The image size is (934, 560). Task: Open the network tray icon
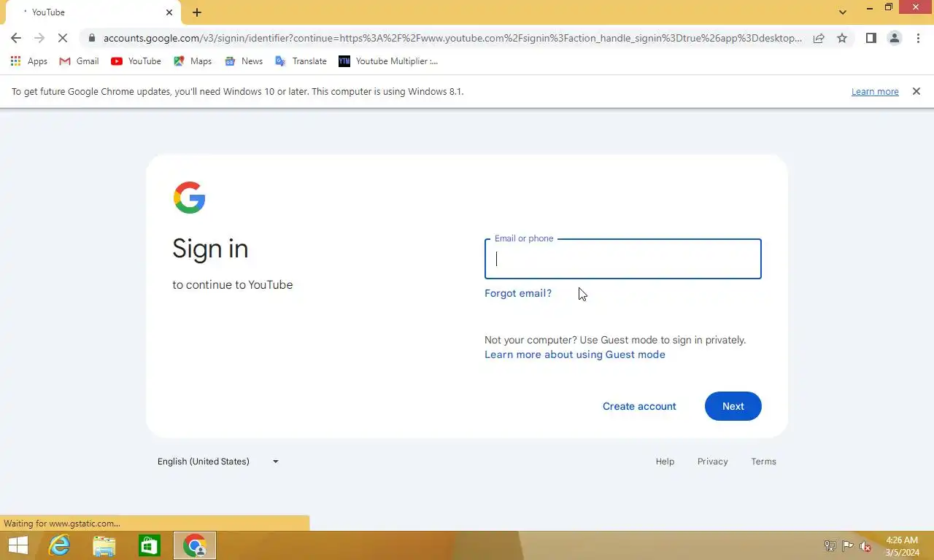[830, 545]
